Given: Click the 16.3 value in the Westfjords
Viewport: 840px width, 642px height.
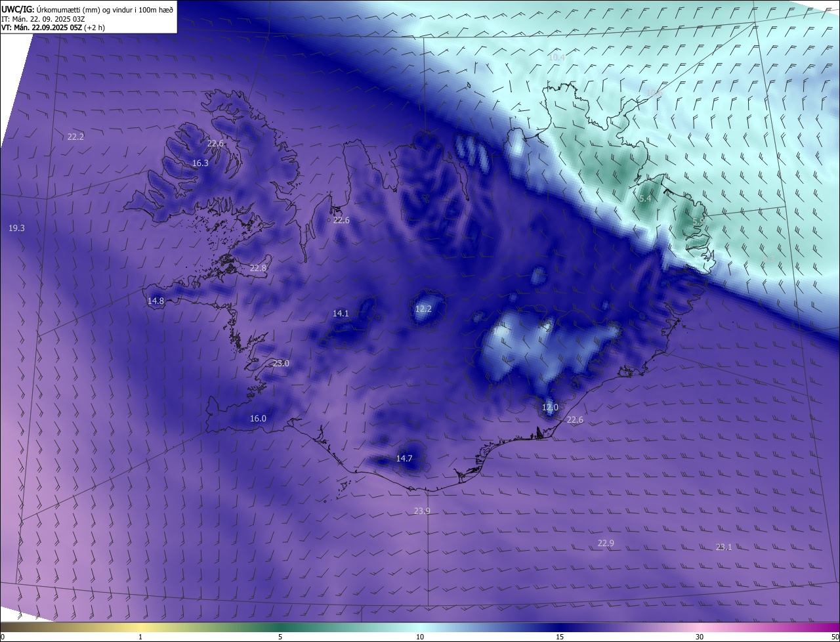Looking at the screenshot, I should click(x=200, y=163).
